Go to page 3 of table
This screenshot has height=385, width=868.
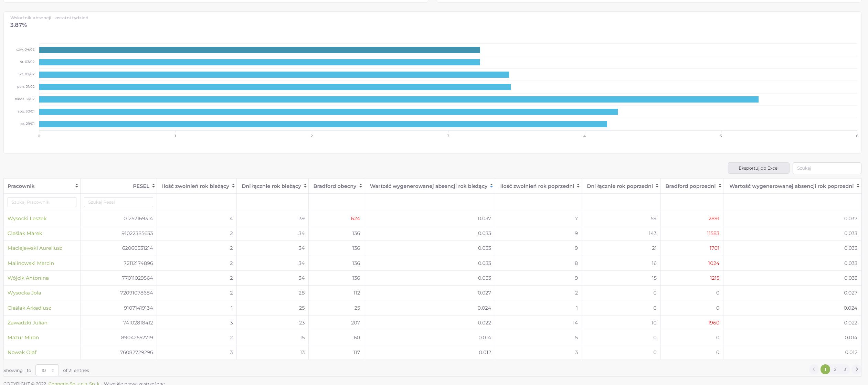845,369
